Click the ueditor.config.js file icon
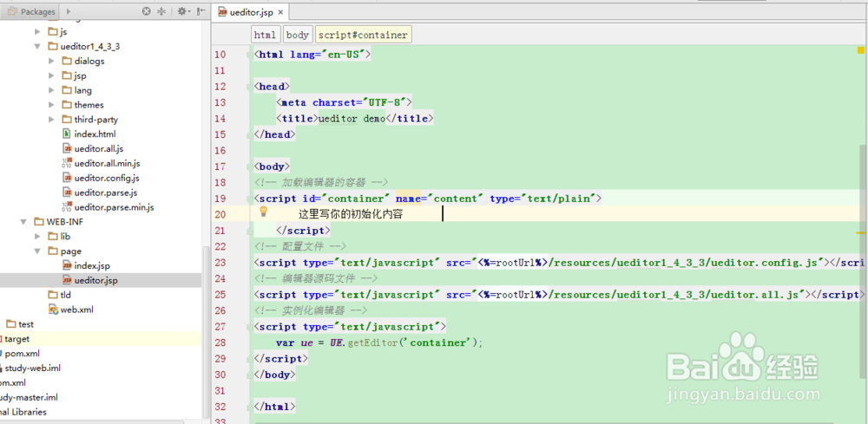868x424 pixels. 67,178
